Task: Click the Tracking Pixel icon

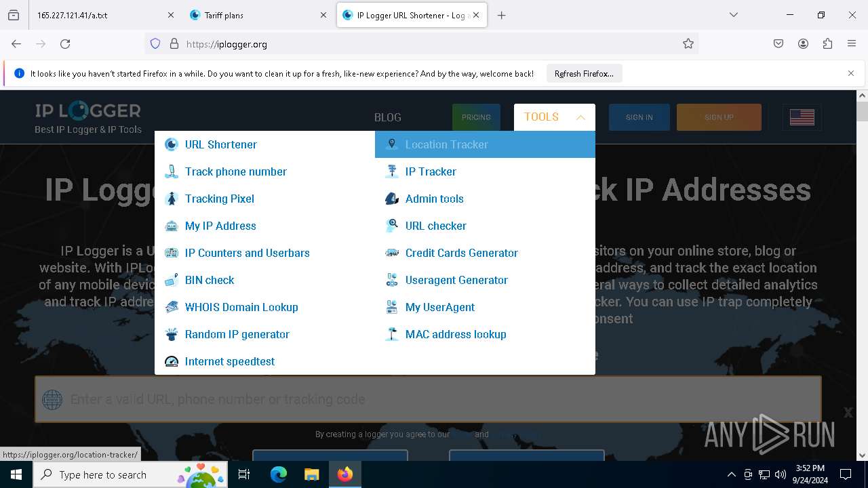Action: click(172, 199)
